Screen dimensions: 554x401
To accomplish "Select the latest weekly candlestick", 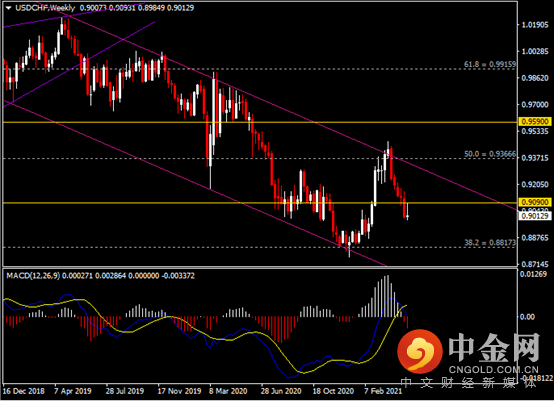I will 407,212.
